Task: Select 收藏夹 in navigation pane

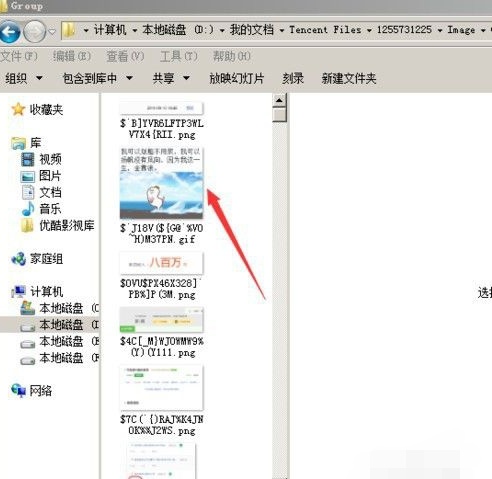Action: (x=46, y=109)
